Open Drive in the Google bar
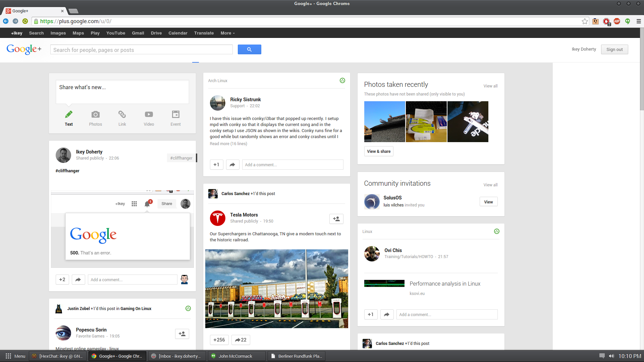Screen dimensions: 644x362 tap(156, 33)
